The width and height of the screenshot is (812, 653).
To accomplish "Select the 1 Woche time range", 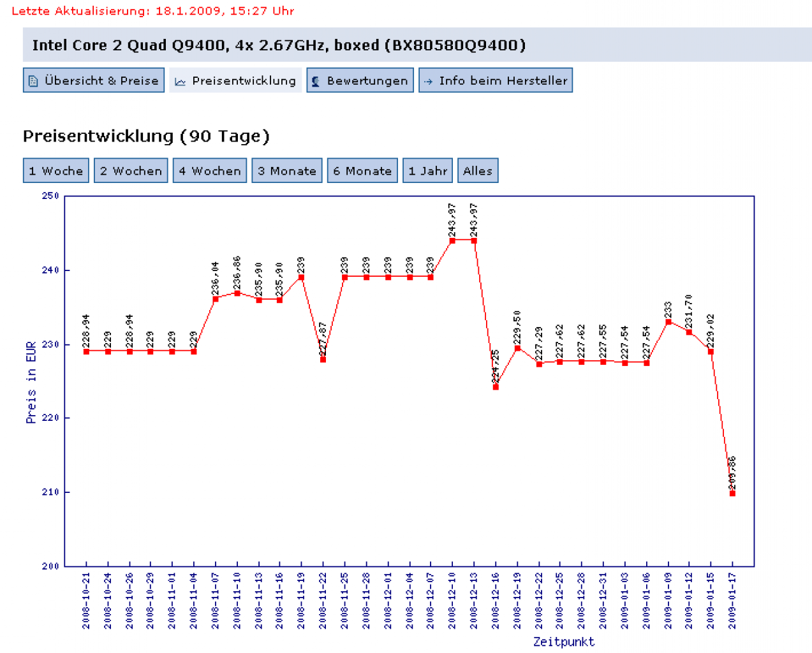I will [x=56, y=170].
